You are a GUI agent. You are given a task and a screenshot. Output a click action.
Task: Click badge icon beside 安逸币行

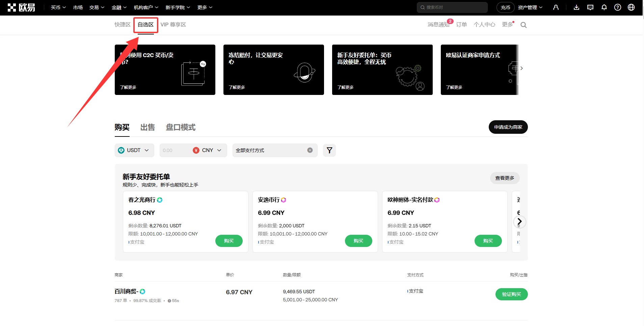point(284,200)
